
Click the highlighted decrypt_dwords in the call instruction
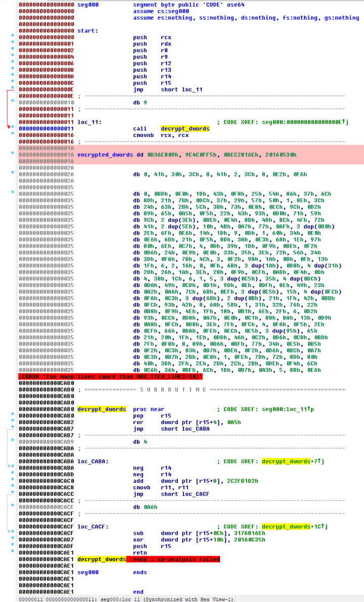(185, 128)
